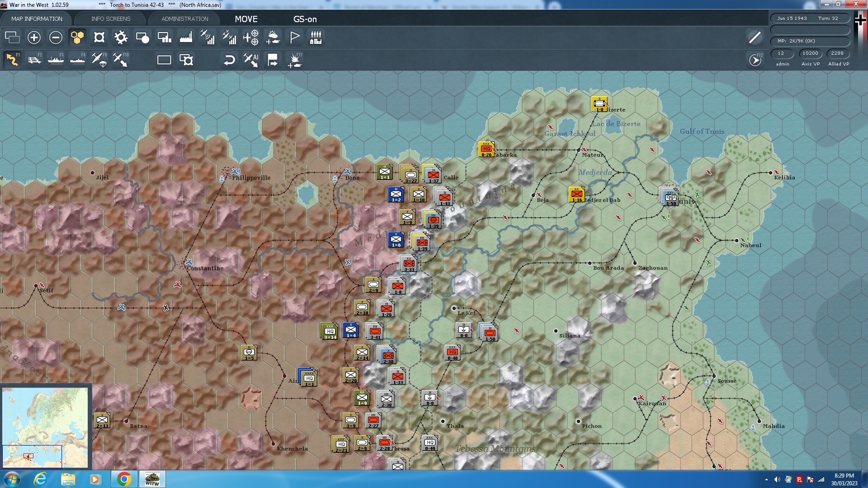868x488 pixels.
Task: Click the F12 end turn button
Action: click(755, 60)
